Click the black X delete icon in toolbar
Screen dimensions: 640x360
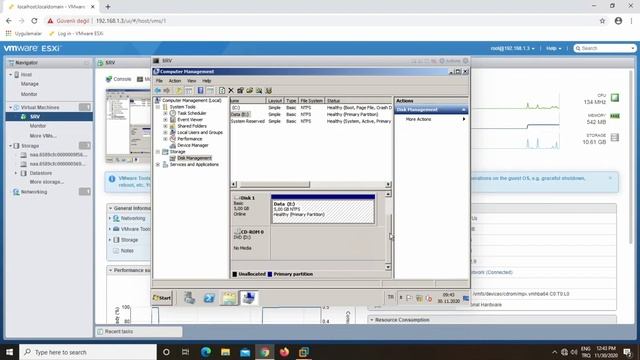coord(231,91)
